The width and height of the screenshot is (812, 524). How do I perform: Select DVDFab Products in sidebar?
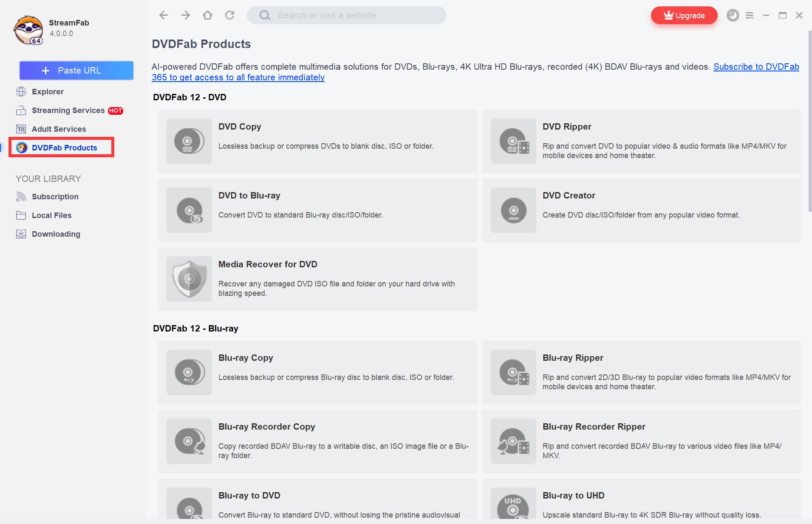tap(64, 147)
